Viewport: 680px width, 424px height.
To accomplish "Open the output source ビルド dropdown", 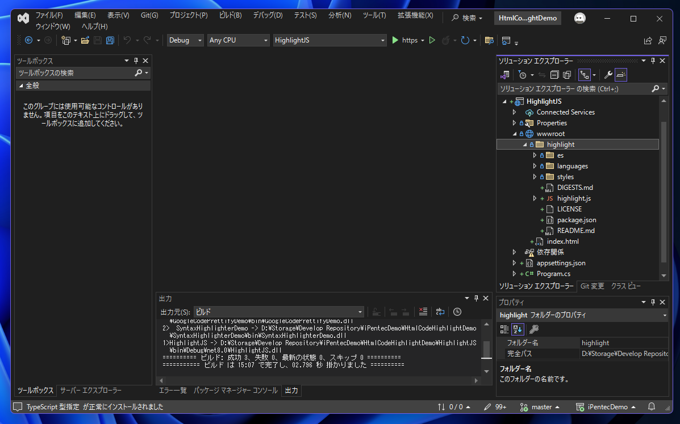I will pyautogui.click(x=278, y=312).
